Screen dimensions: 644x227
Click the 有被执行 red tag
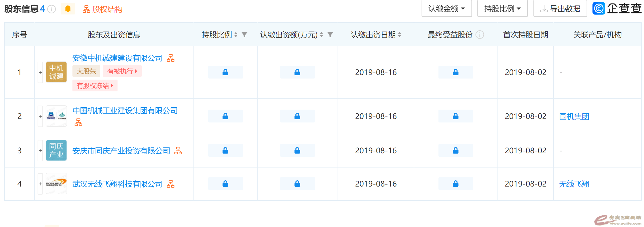(122, 71)
